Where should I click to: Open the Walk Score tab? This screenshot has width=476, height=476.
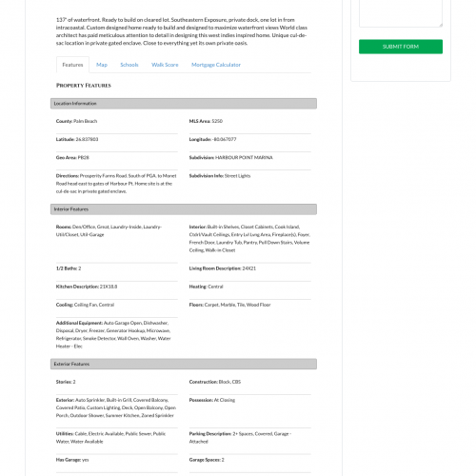[165, 65]
